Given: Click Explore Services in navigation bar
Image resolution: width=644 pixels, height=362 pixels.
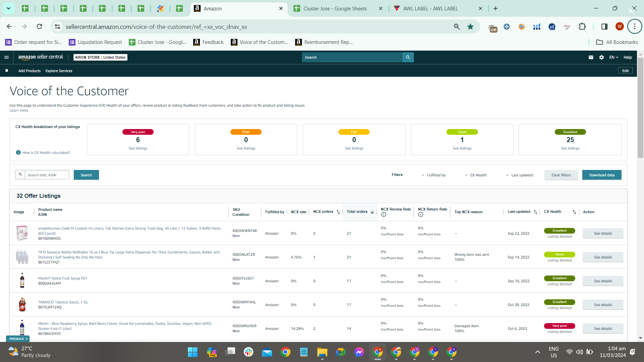Looking at the screenshot, I should tap(59, 71).
